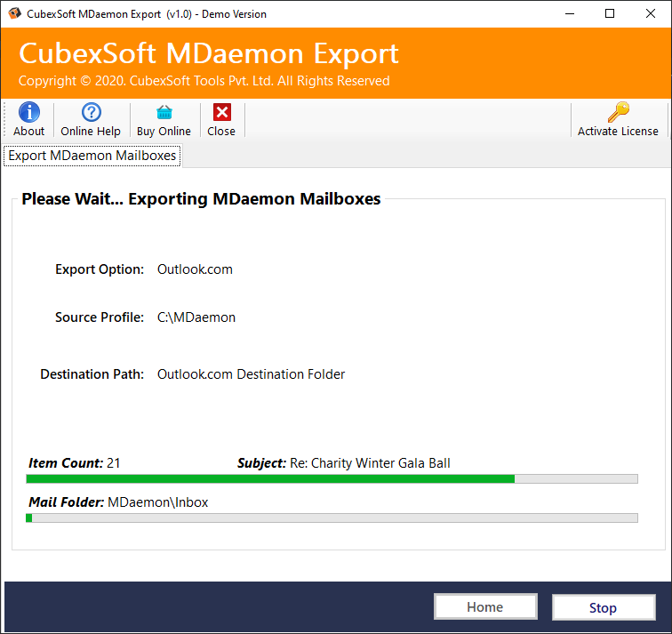Click subject Re: Charity Winter Gala Ball
Image resolution: width=672 pixels, height=634 pixels.
click(x=370, y=463)
